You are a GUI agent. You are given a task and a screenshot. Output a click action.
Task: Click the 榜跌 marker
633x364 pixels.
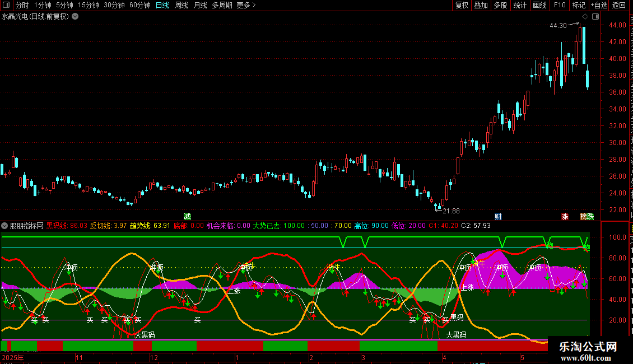click(587, 216)
